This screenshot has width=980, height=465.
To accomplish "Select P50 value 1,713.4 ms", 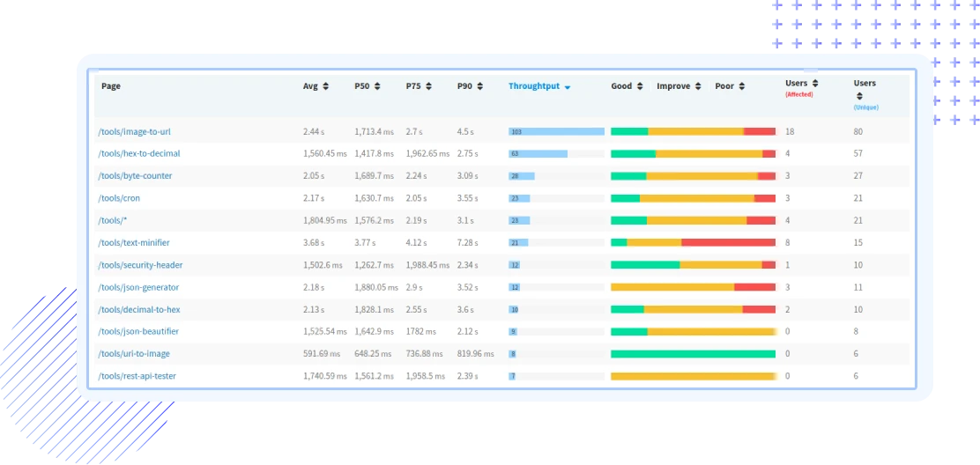I will 375,132.
